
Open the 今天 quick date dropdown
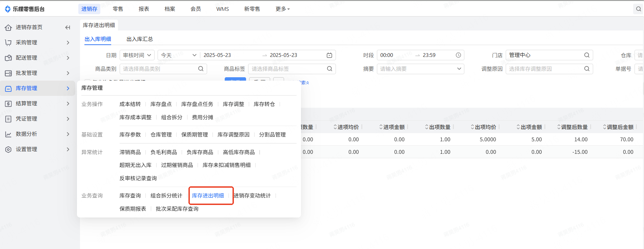(179, 55)
